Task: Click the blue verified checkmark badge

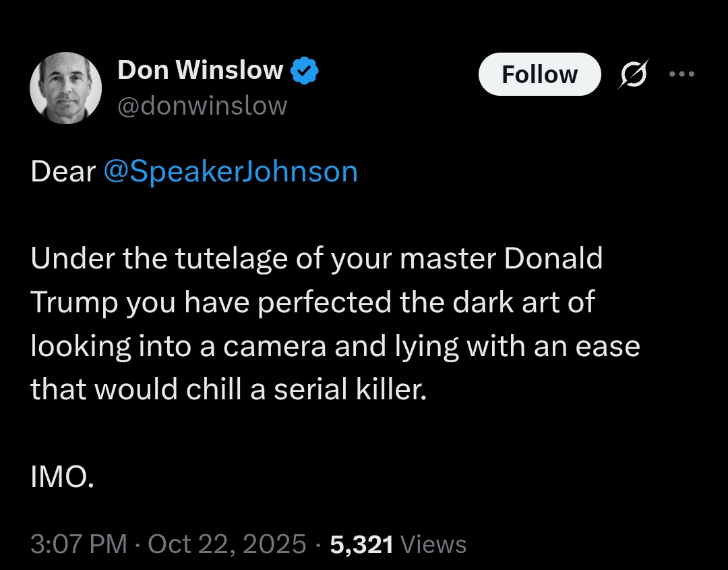Action: 304,70
